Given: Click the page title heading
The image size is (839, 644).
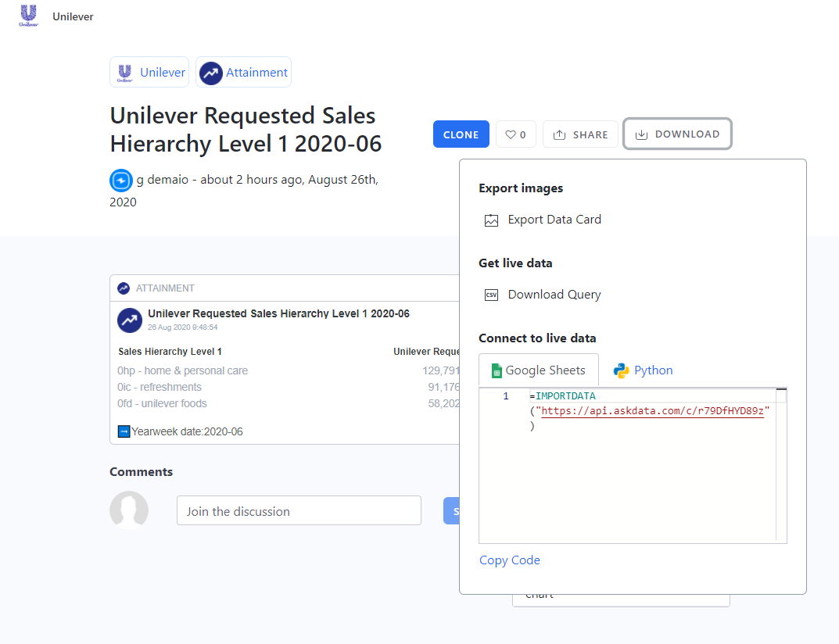Looking at the screenshot, I should [246, 130].
